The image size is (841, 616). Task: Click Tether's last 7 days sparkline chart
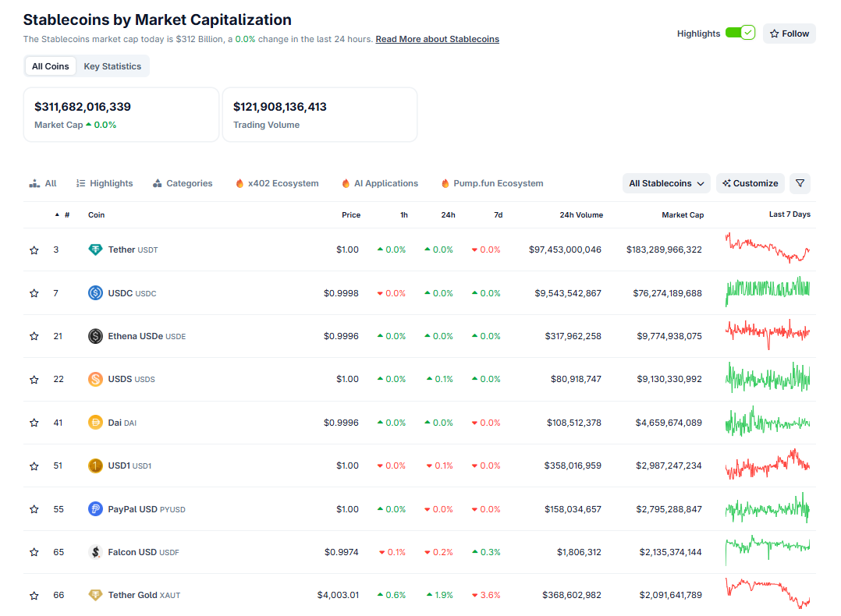pos(768,248)
